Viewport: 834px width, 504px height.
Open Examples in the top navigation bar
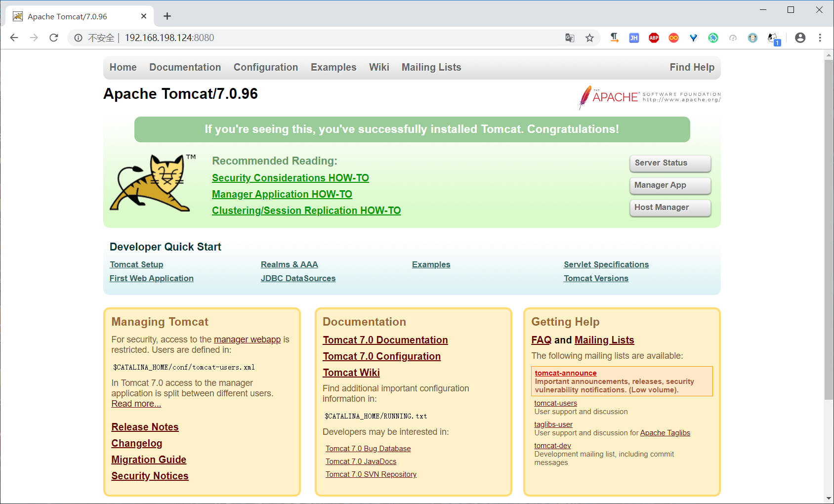pyautogui.click(x=334, y=67)
